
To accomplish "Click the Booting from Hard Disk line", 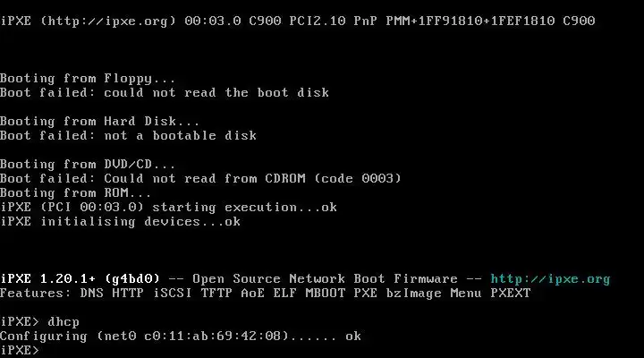I will tap(99, 122).
